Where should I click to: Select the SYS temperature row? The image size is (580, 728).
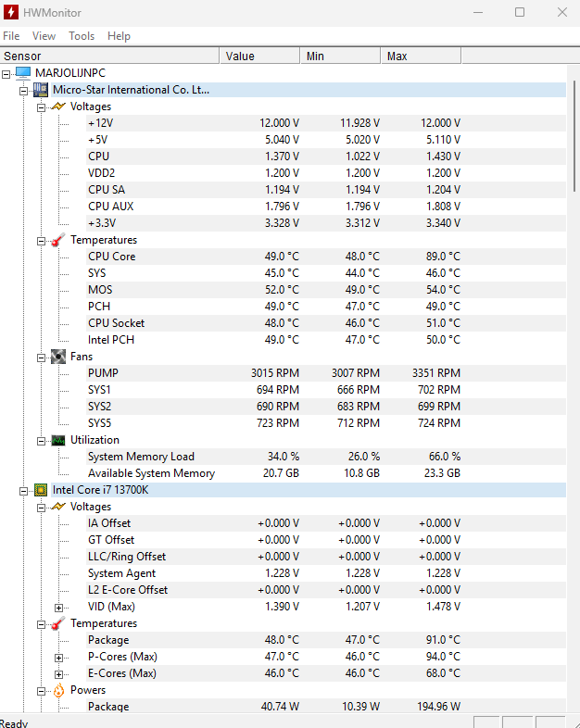pos(326,273)
